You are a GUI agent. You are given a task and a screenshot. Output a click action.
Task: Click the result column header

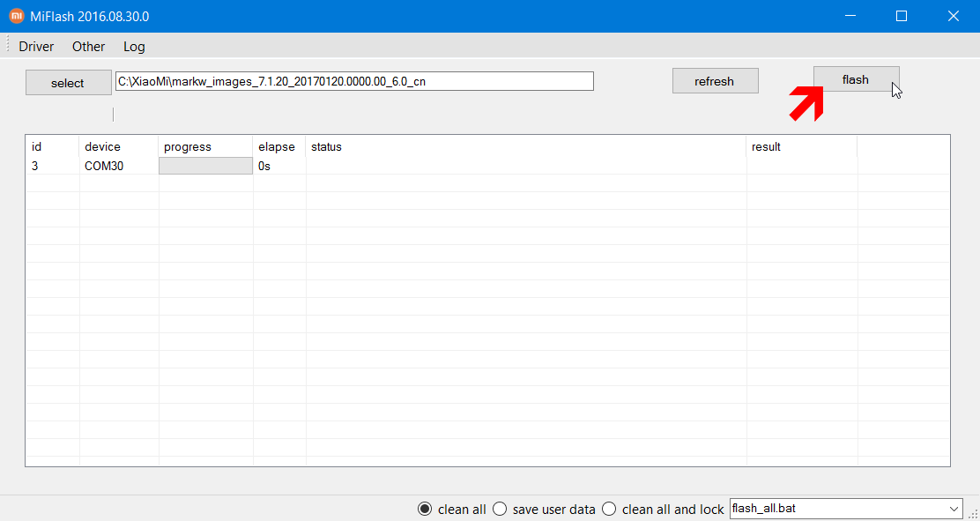802,147
